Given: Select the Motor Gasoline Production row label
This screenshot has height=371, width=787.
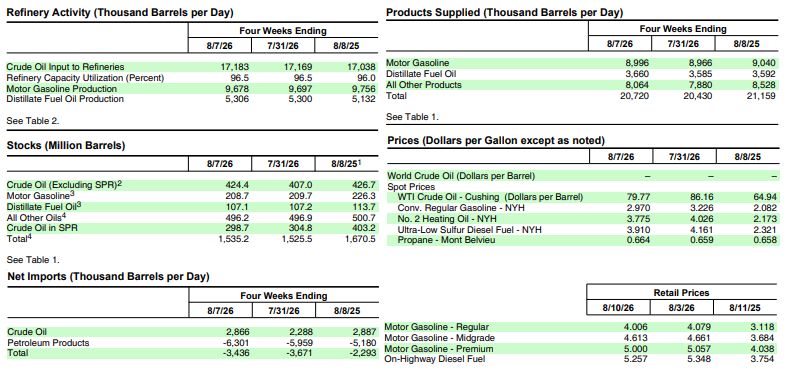Looking at the screenshot, I should [62, 89].
